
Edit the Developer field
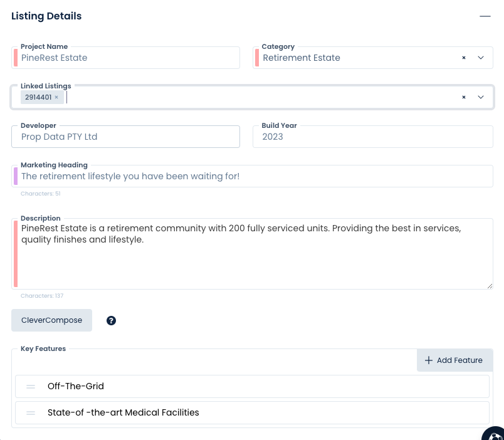[125, 137]
